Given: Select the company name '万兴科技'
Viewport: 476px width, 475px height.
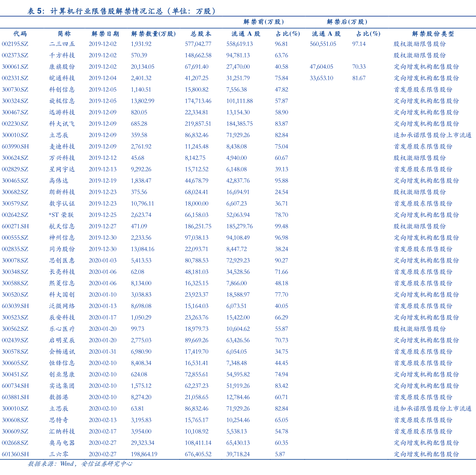Looking at the screenshot, I should coord(62,158).
